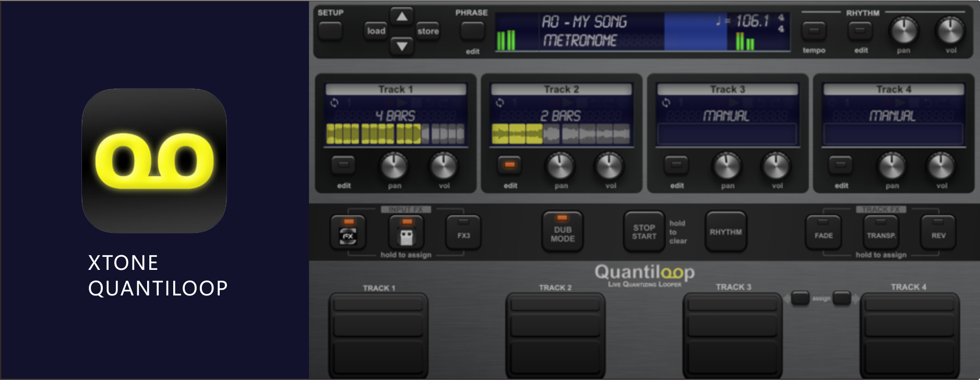Screen dimensions: 980x380
Task: Click the song name display A0 - MY SONG
Action: coord(584,21)
